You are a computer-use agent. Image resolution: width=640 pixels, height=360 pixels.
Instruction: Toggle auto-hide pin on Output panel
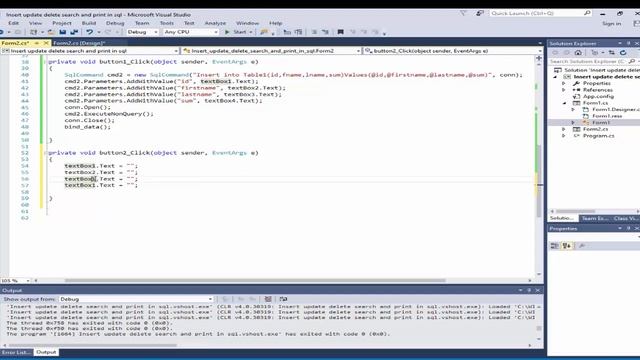tap(529, 290)
